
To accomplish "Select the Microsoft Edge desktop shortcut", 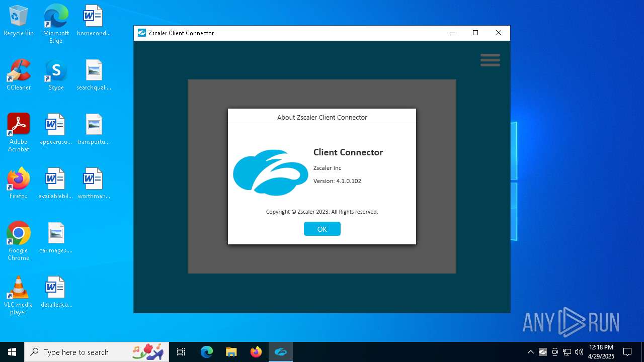I will [x=56, y=24].
